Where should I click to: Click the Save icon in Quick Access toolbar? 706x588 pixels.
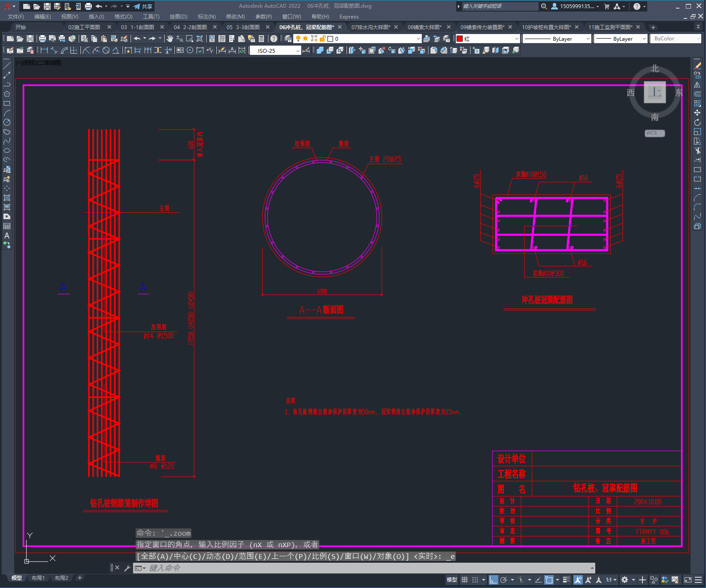click(47, 6)
